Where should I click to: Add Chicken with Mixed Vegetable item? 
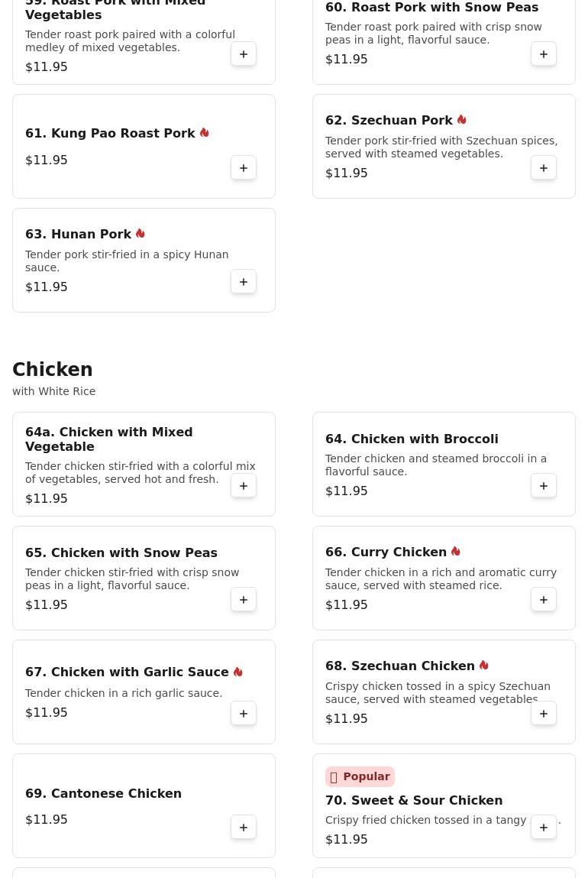click(244, 486)
